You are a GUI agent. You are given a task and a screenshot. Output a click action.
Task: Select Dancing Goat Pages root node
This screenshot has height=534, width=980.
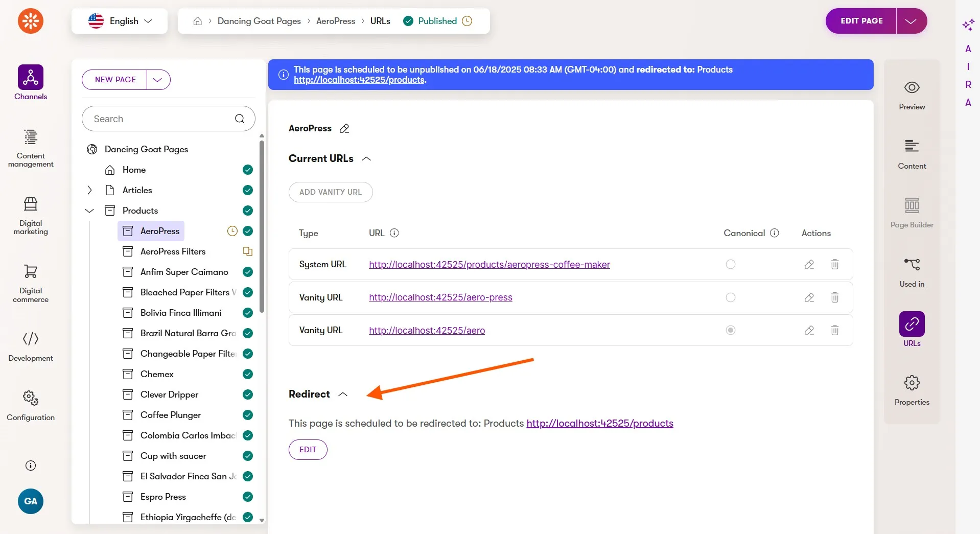click(146, 149)
